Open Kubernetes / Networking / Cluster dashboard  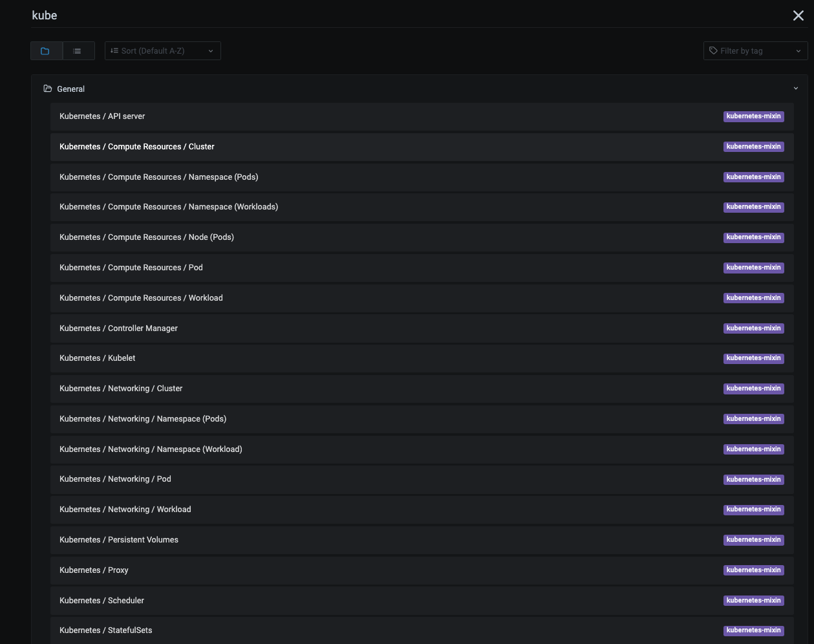121,389
